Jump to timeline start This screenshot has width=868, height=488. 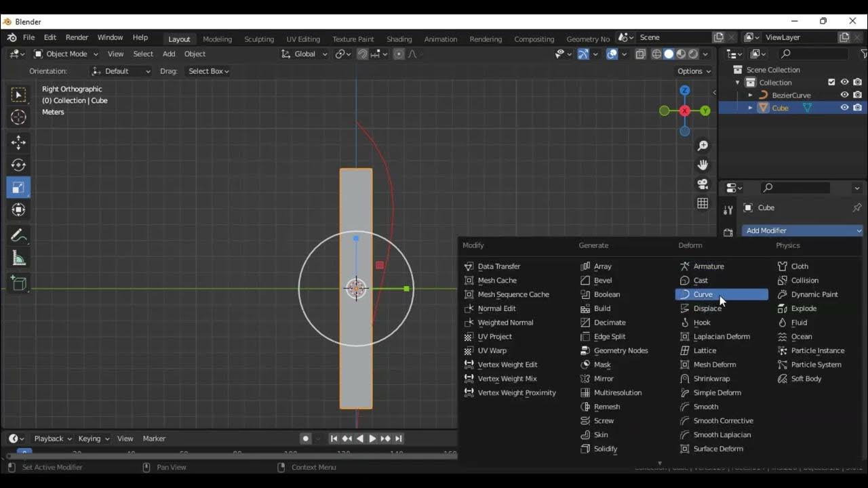334,439
